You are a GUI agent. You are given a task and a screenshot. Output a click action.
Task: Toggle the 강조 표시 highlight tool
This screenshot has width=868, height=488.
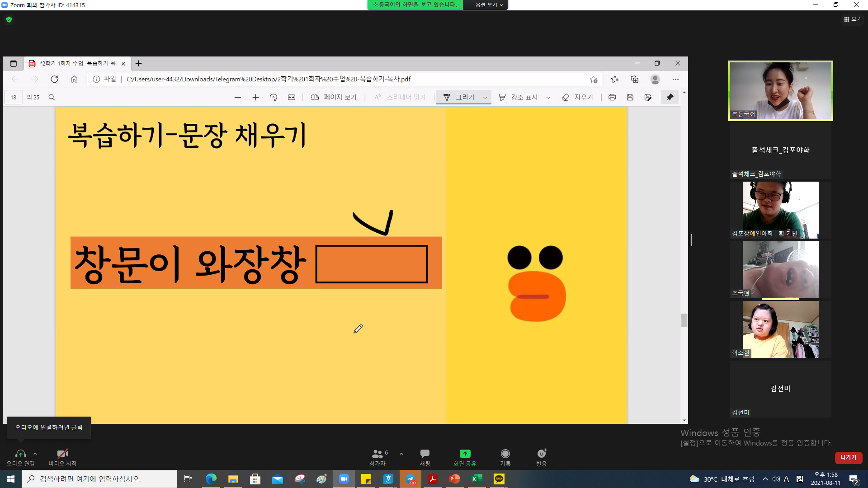[518, 97]
